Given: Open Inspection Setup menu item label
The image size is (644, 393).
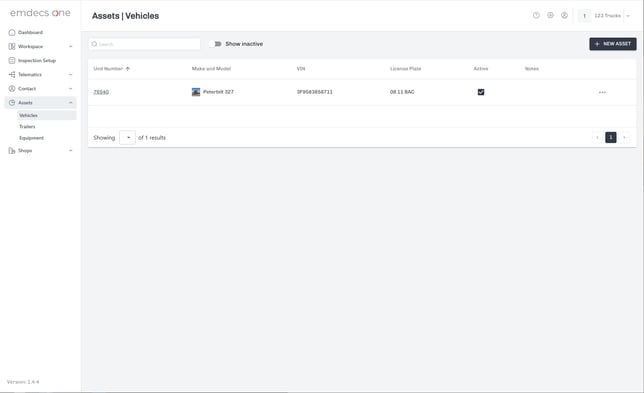Looking at the screenshot, I should (37, 60).
